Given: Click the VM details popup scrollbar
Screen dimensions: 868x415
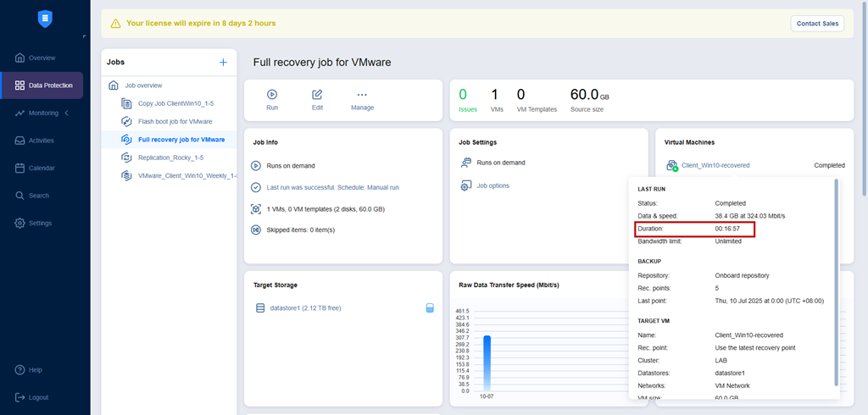Looking at the screenshot, I should coord(837,282).
